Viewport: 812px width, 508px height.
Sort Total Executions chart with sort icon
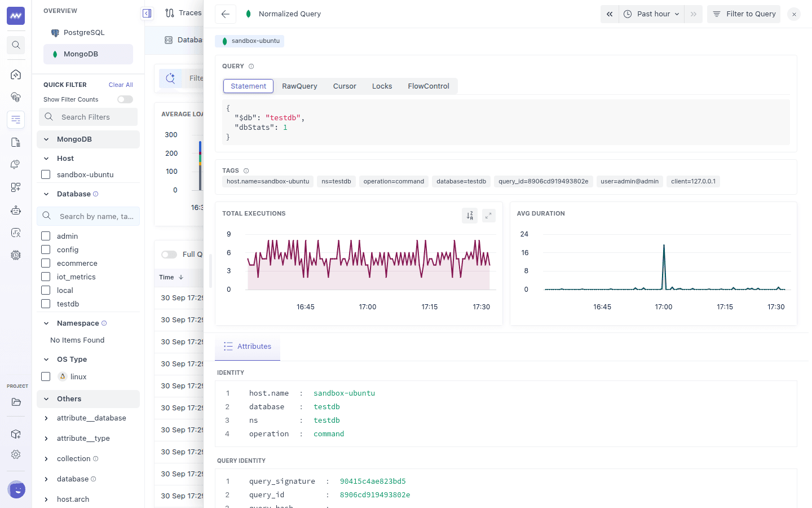click(x=470, y=215)
